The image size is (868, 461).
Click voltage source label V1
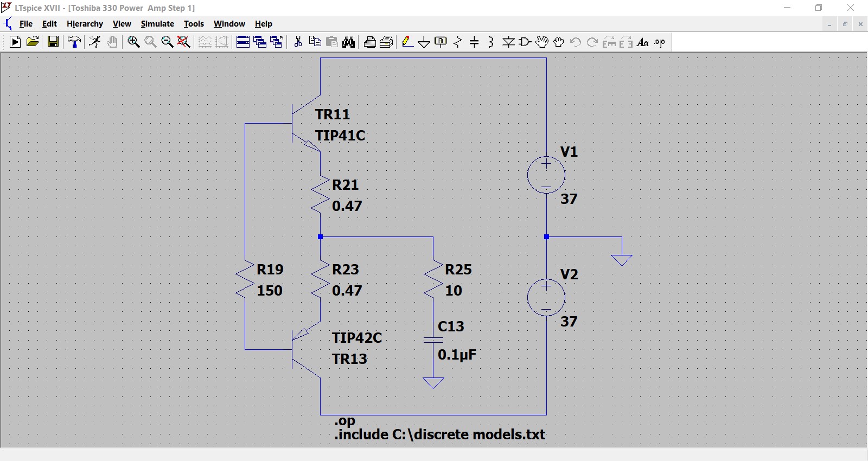(x=569, y=152)
